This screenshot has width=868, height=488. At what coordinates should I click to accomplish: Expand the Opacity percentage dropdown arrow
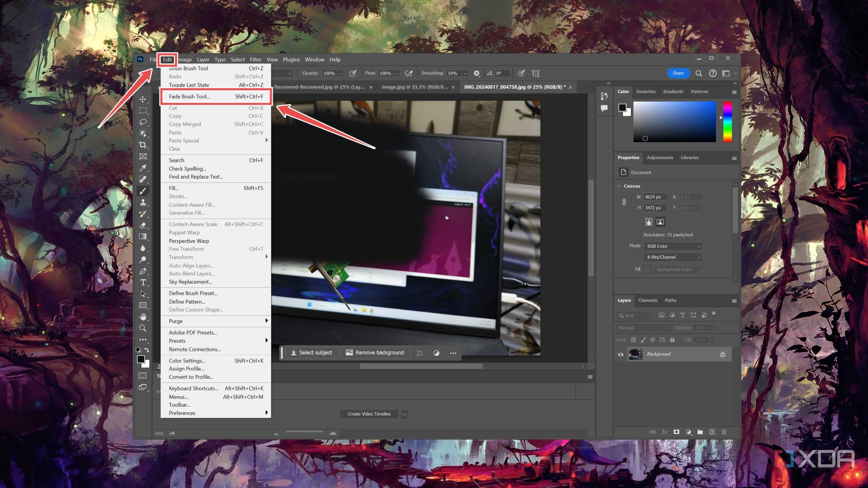(x=341, y=73)
